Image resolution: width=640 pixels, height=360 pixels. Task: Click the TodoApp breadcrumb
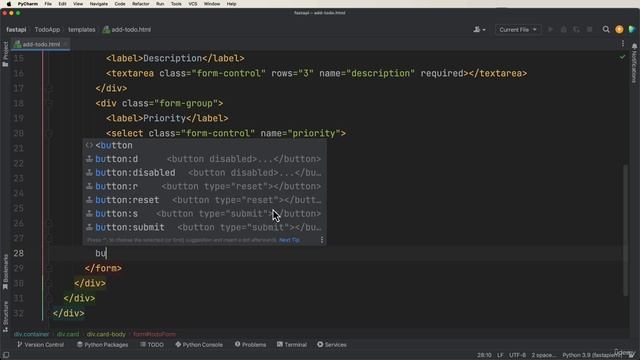coord(47,29)
